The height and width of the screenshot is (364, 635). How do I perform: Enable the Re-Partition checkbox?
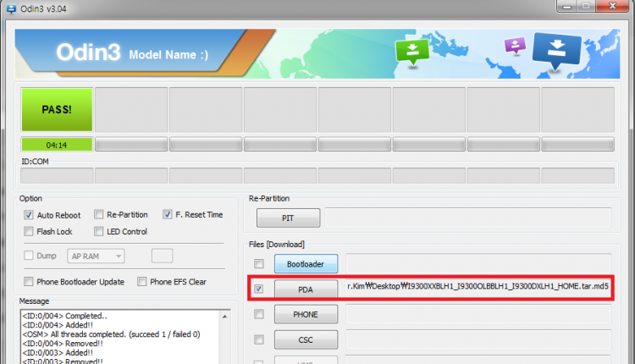(x=99, y=215)
